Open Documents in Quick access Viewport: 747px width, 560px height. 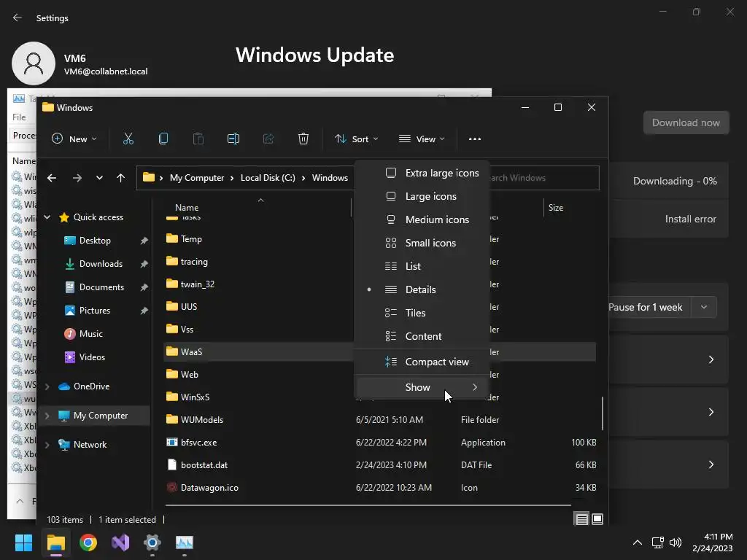coord(101,287)
